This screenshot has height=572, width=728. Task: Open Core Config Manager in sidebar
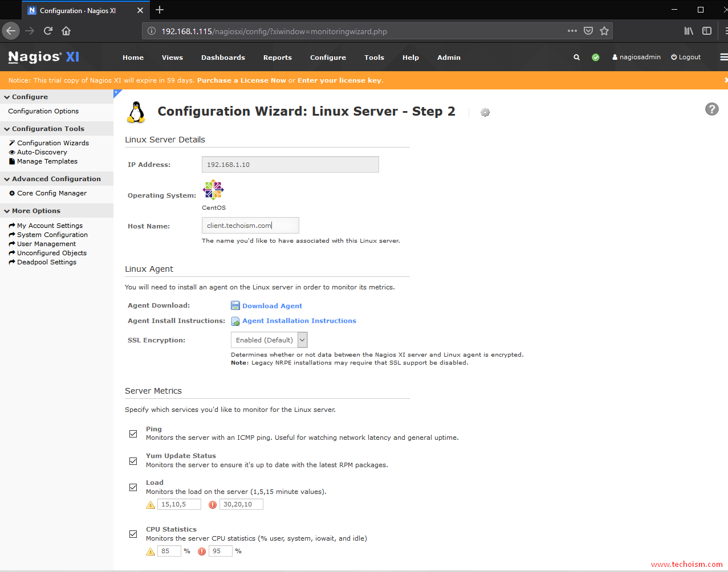coord(52,193)
